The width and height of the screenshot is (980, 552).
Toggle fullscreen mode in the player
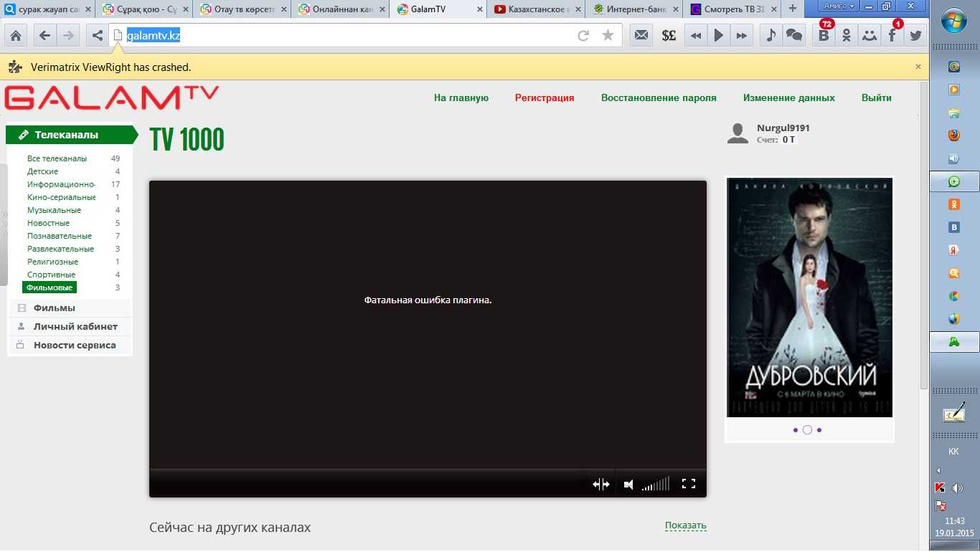pos(689,484)
